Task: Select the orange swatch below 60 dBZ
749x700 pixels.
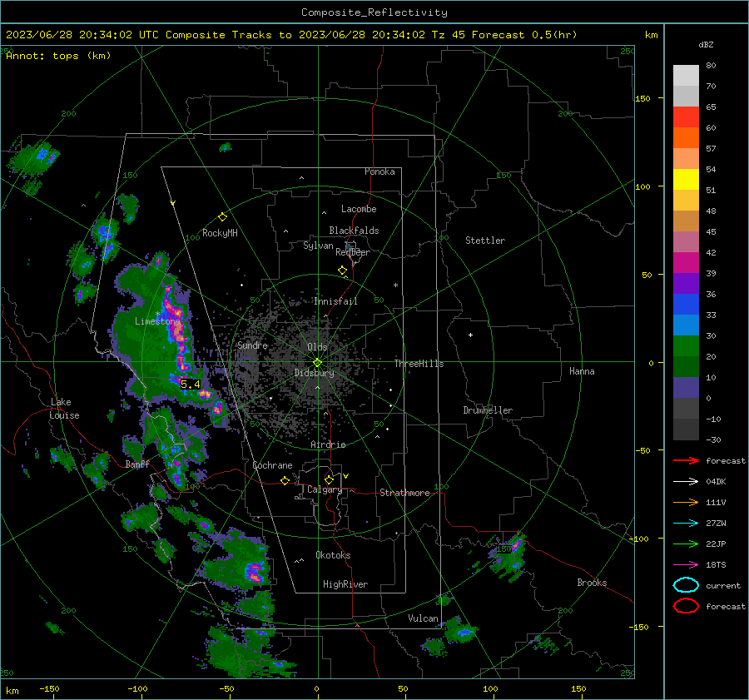Action: (x=686, y=138)
